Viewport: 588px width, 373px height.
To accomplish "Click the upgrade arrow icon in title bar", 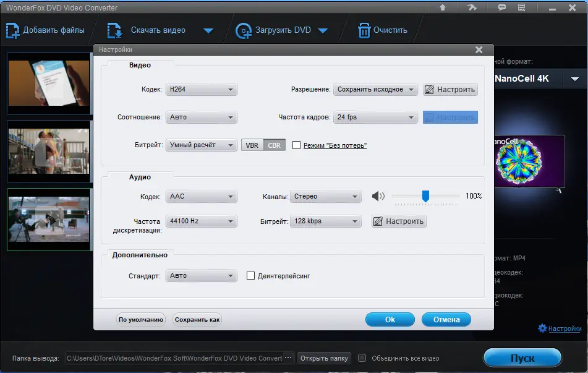I will (x=443, y=7).
